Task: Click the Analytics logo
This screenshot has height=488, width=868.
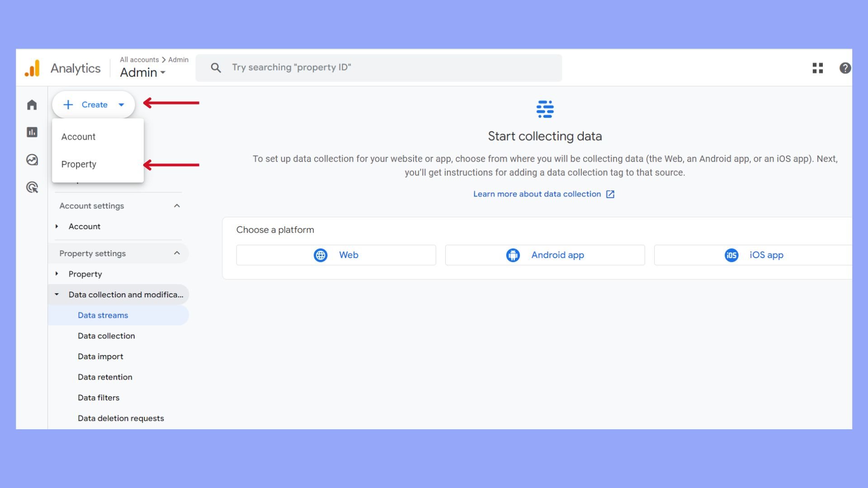Action: 33,68
